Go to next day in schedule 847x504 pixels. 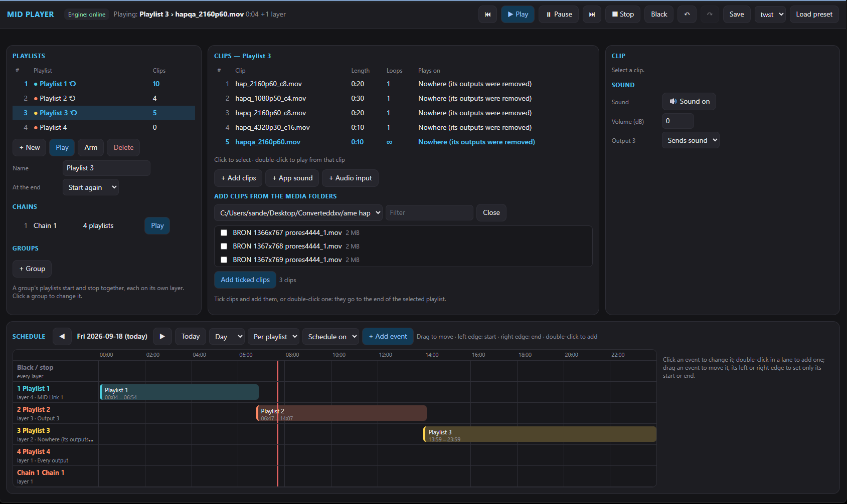(x=162, y=337)
